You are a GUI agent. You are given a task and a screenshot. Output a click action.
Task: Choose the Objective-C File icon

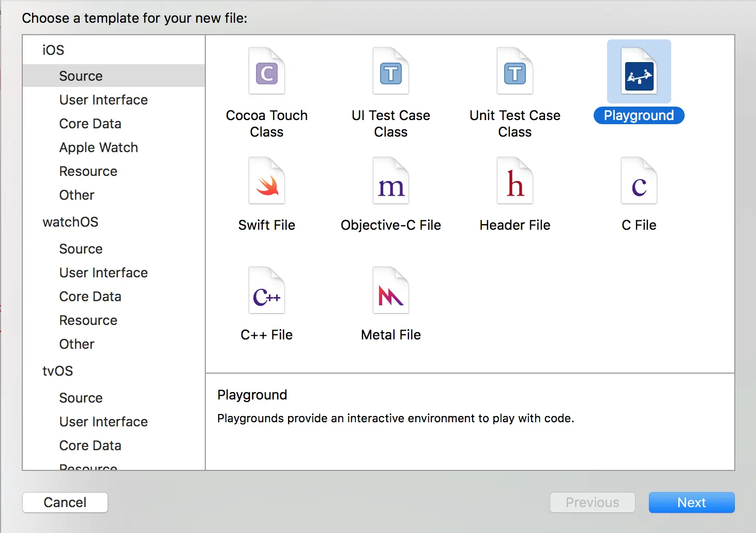coord(391,181)
